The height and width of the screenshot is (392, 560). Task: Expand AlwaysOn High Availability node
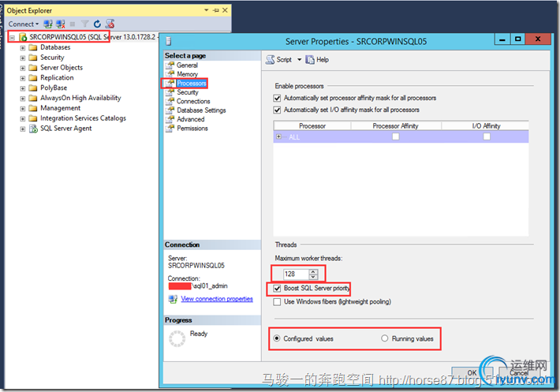23,98
